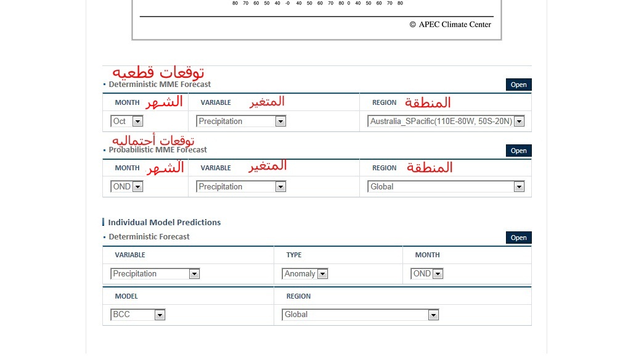The height and width of the screenshot is (356, 644).
Task: Open Individual Model Precipitation variable dropdown
Action: [x=155, y=274]
